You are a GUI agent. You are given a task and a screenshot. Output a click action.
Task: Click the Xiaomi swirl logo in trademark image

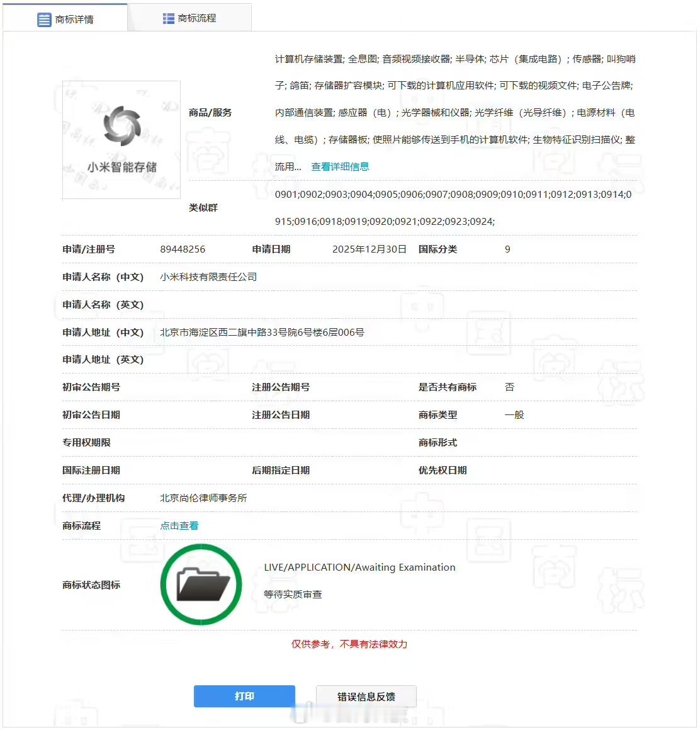point(121,126)
